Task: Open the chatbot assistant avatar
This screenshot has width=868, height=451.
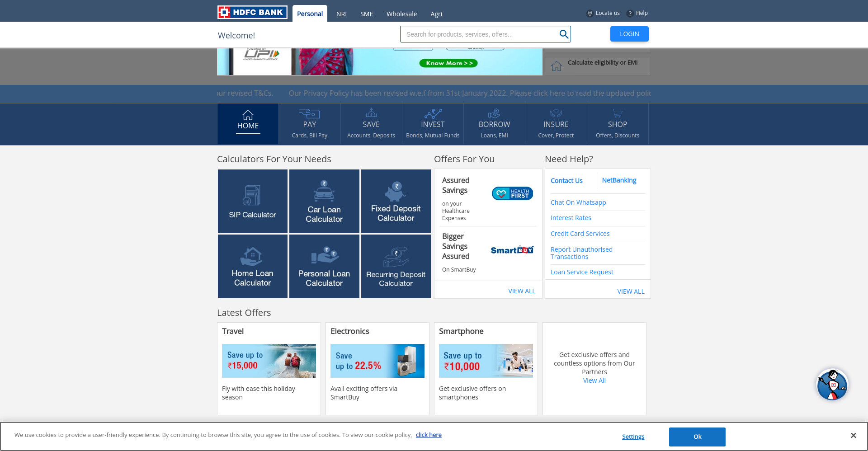Action: coord(832,385)
